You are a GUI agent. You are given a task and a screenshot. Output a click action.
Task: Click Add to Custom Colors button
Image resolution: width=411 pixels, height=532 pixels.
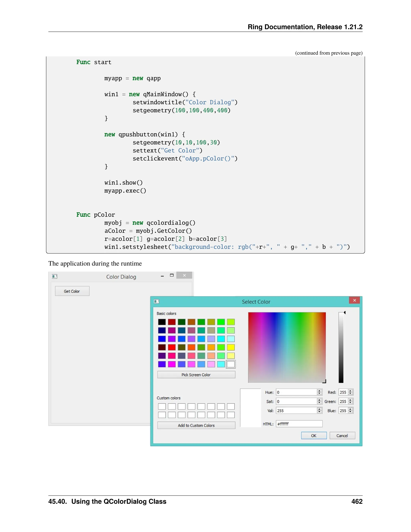click(196, 425)
